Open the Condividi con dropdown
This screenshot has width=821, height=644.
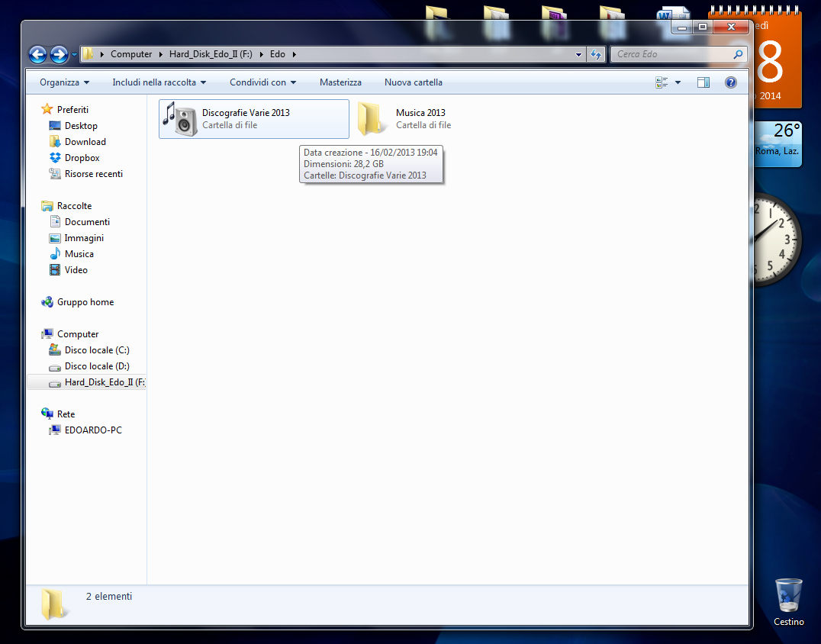(262, 82)
